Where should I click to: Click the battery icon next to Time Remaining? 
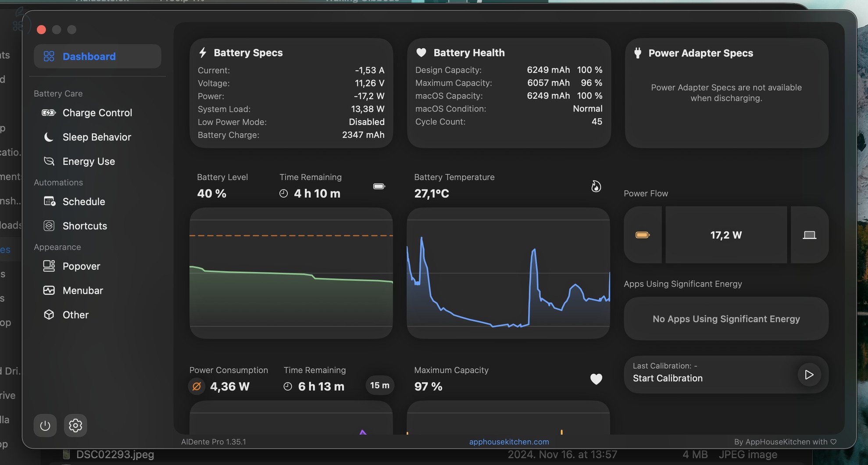[x=379, y=186]
